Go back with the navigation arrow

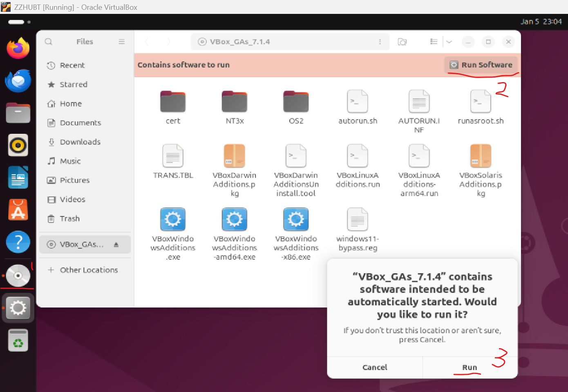pos(147,42)
